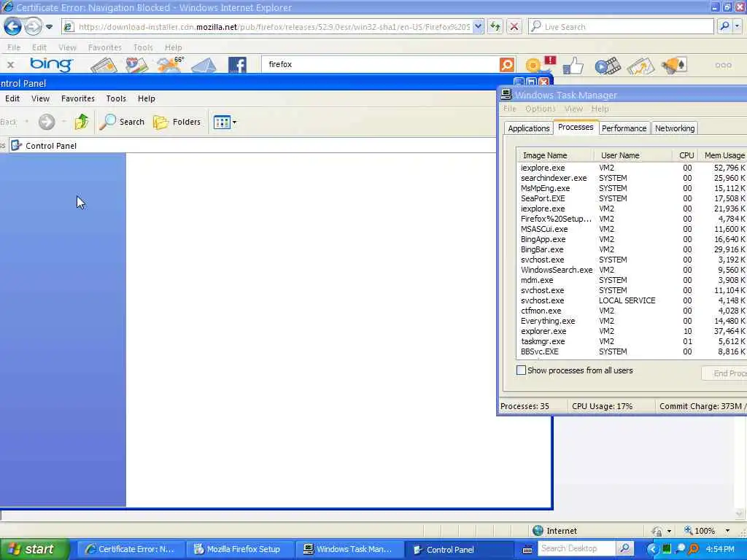Click the Bing logo on the toolbar
This screenshot has height=560, width=747.
[51, 64]
